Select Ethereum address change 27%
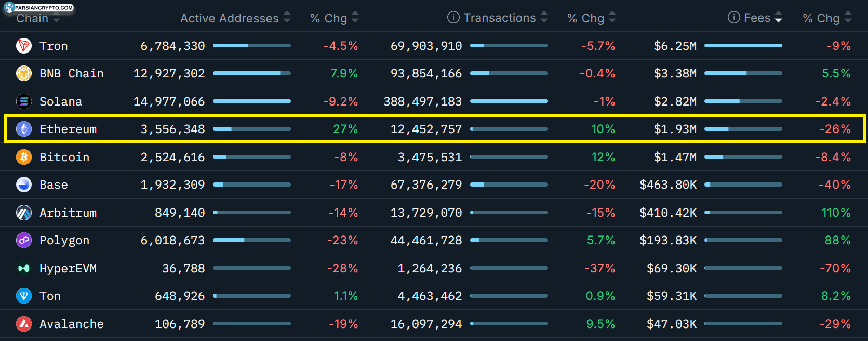The image size is (868, 341). tap(345, 129)
